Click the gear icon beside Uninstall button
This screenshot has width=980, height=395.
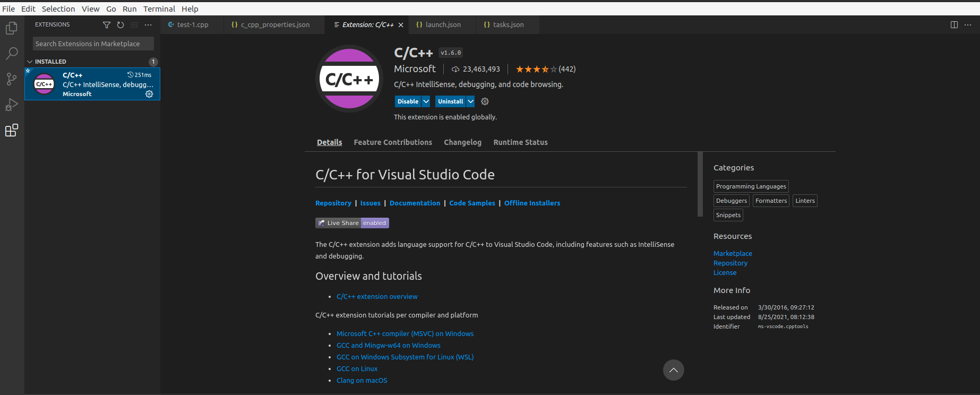click(485, 101)
